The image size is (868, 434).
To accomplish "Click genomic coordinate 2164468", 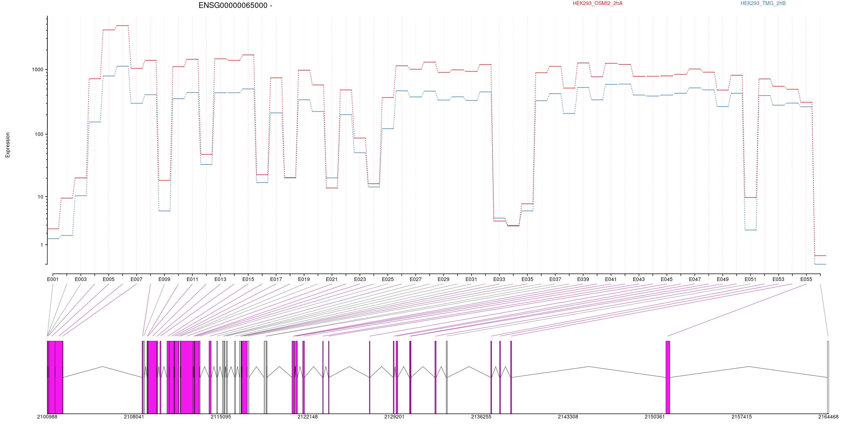I will [829, 417].
